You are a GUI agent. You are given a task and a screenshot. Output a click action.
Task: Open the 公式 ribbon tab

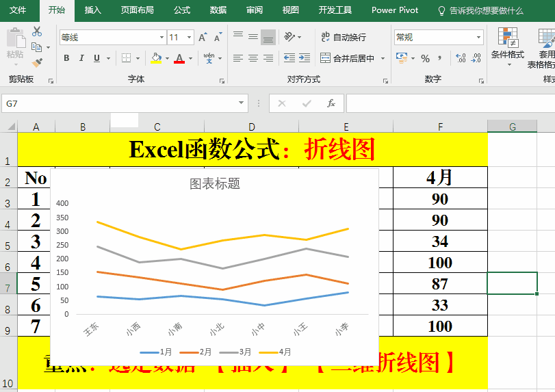[182, 10]
